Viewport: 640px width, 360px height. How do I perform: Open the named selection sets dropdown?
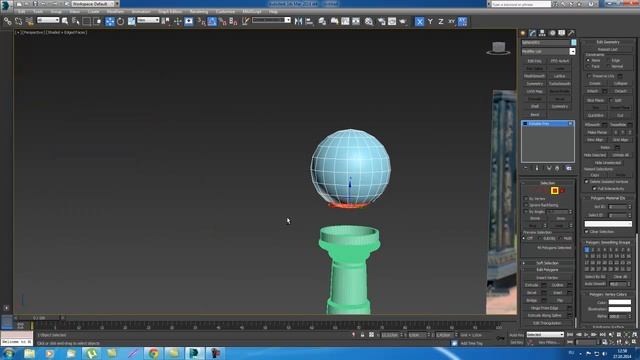271,20
